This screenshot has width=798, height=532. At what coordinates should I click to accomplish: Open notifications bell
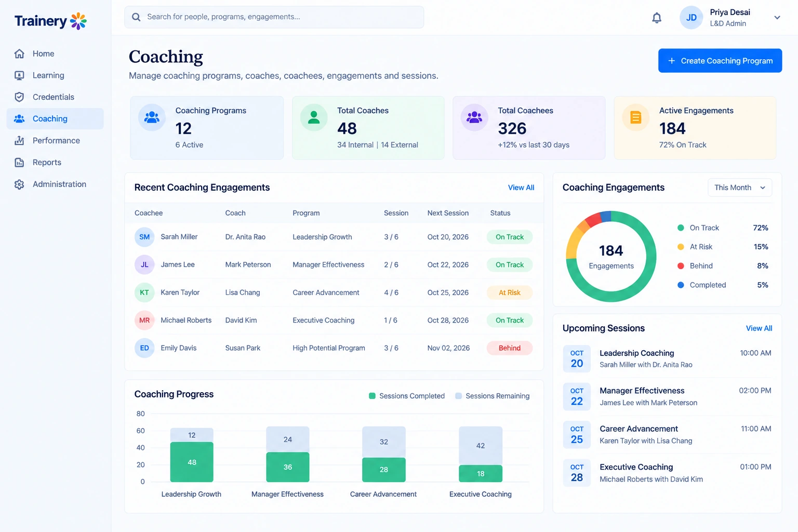pyautogui.click(x=657, y=18)
